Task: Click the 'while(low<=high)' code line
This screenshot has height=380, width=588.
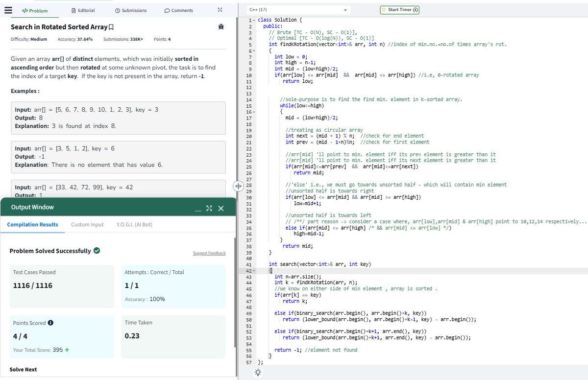Action: pyautogui.click(x=302, y=105)
